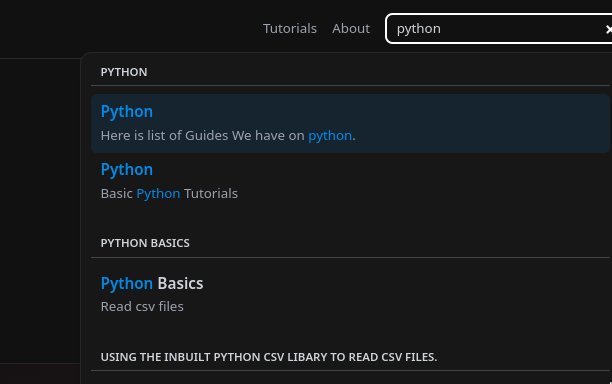612x384 pixels.
Task: Open the Tutorials nav link
Action: (x=290, y=28)
